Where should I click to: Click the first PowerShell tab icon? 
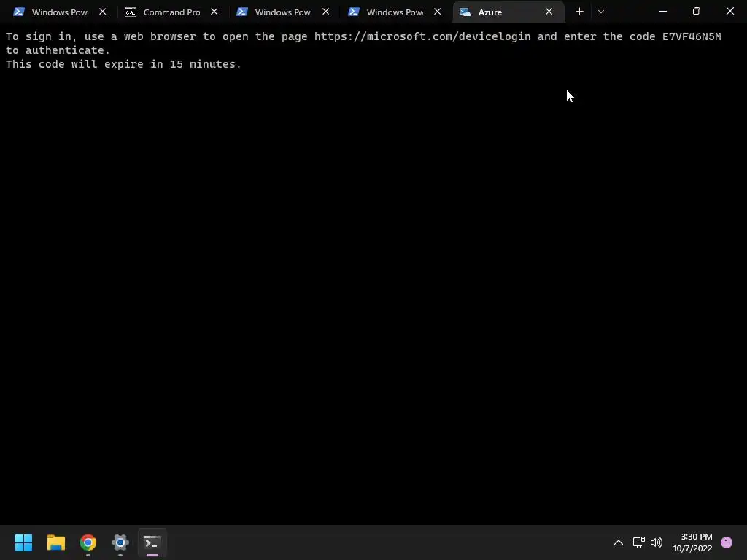pyautogui.click(x=18, y=12)
